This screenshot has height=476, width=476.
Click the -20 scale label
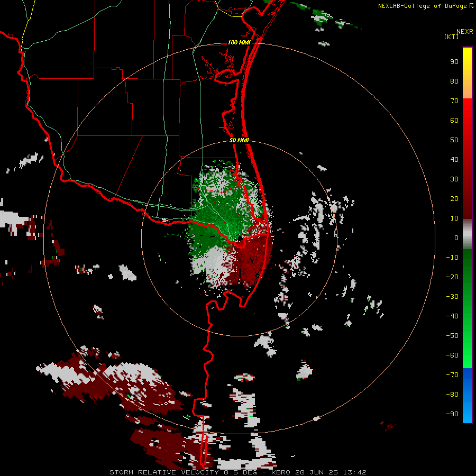click(452, 277)
